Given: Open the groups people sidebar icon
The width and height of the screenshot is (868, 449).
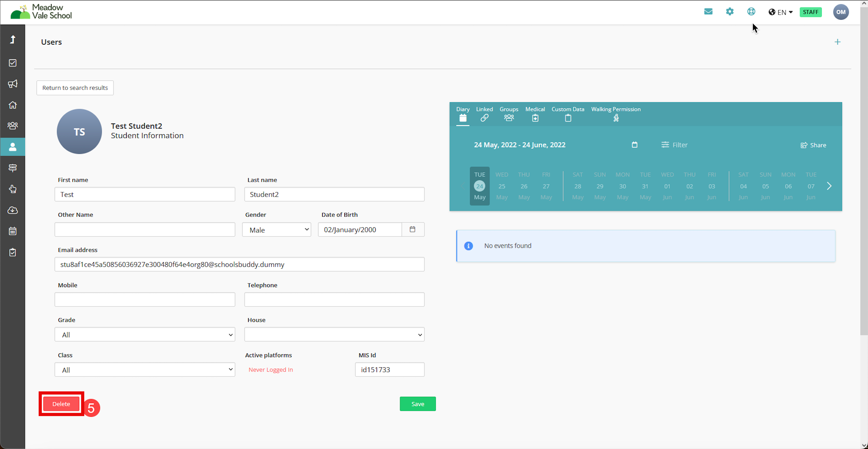Looking at the screenshot, I should point(13,126).
